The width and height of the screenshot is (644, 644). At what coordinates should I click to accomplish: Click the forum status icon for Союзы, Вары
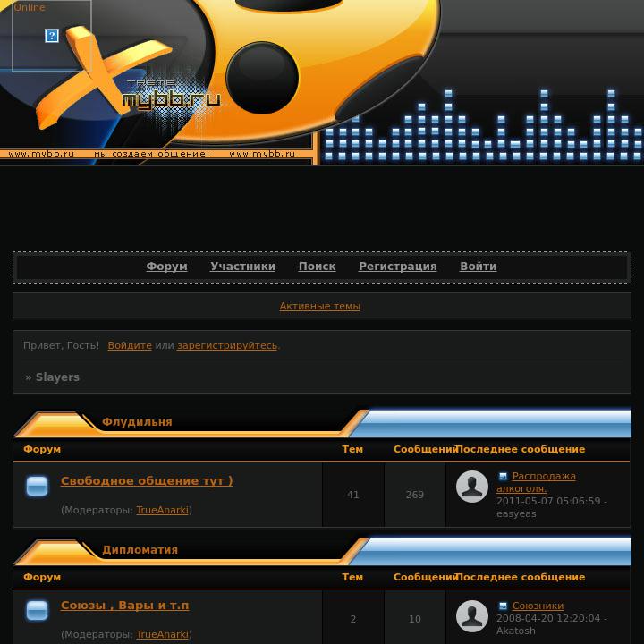pos(37,610)
